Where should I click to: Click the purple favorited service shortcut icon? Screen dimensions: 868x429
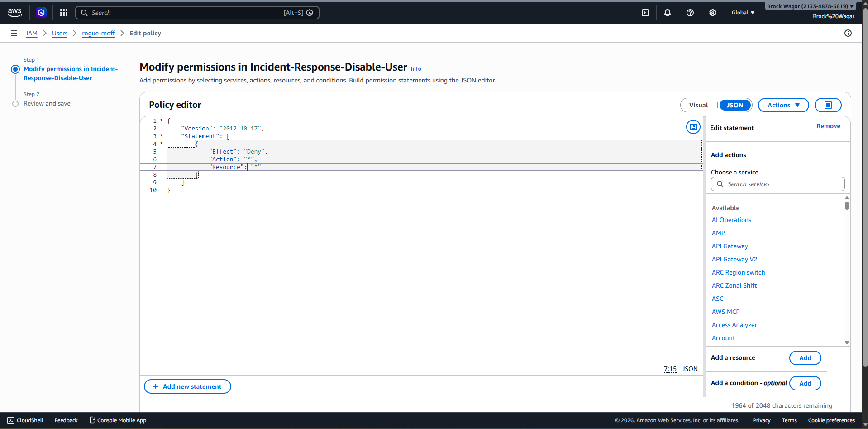[x=41, y=12]
